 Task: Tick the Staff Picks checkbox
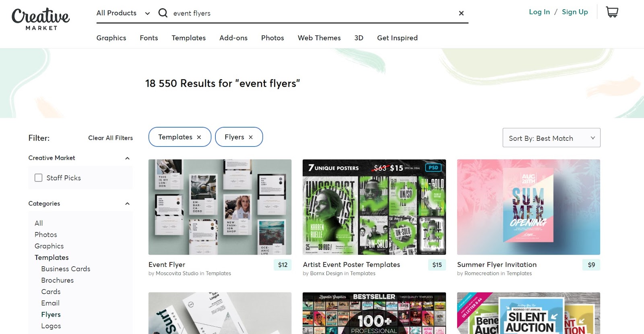click(x=39, y=178)
